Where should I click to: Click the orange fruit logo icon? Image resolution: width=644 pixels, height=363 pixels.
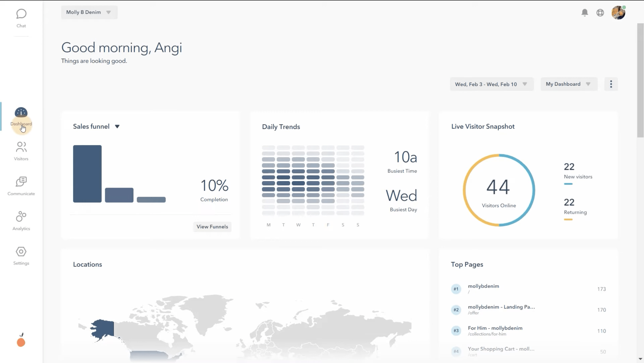[21, 340]
